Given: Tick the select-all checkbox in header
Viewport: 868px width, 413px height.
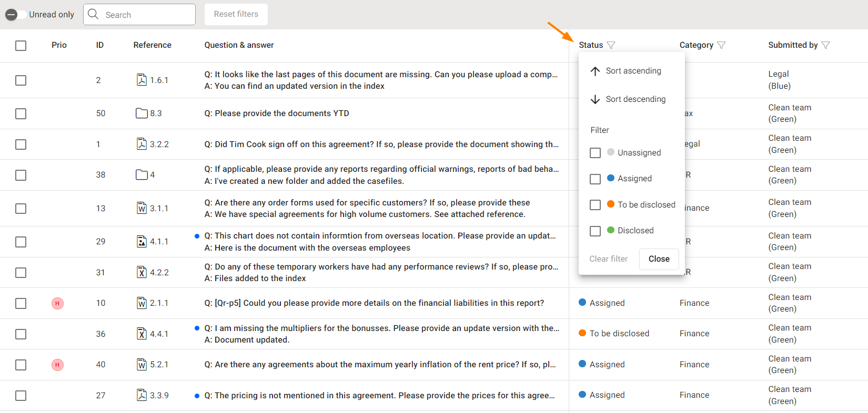Looking at the screenshot, I should pos(21,46).
